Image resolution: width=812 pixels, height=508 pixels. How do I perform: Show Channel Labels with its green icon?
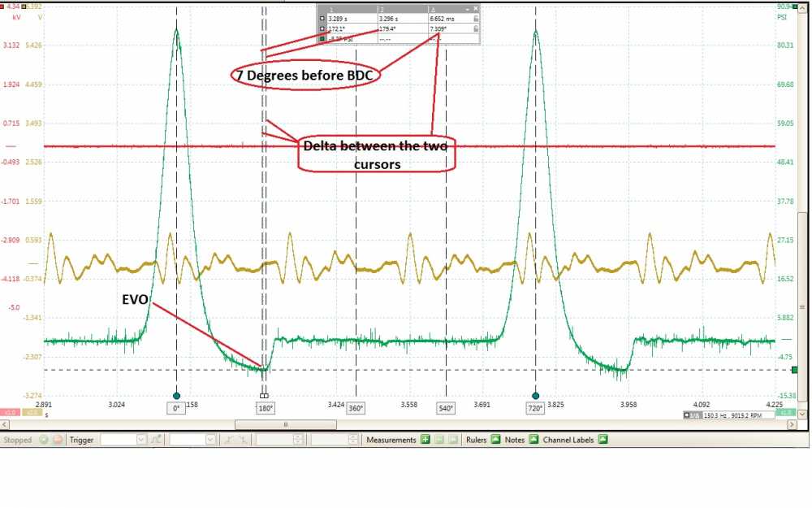click(x=603, y=440)
